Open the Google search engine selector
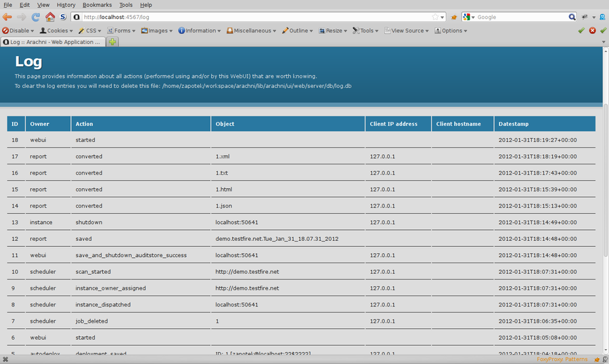 [x=469, y=17]
